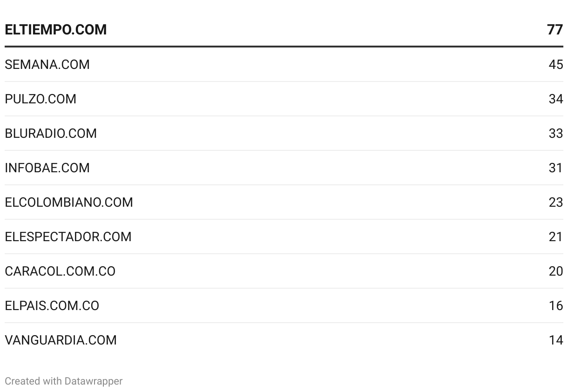Select the BLURADIO.COM row label
This screenshot has height=392, width=568.
click(x=51, y=133)
